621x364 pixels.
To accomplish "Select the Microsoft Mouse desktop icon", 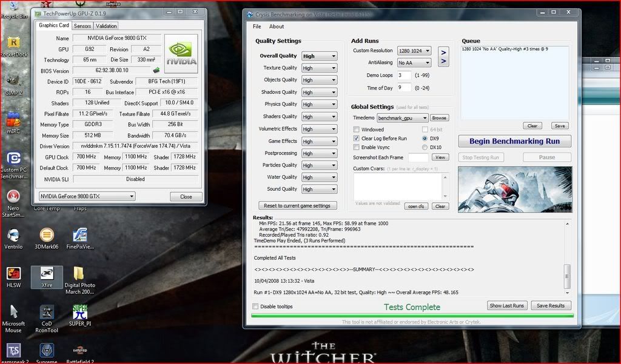I will (x=13, y=319).
